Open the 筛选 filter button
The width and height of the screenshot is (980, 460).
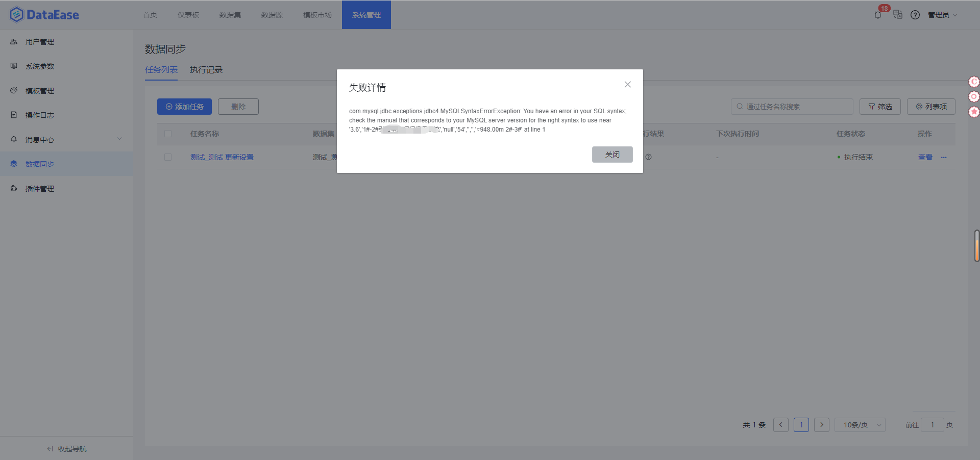coord(880,107)
